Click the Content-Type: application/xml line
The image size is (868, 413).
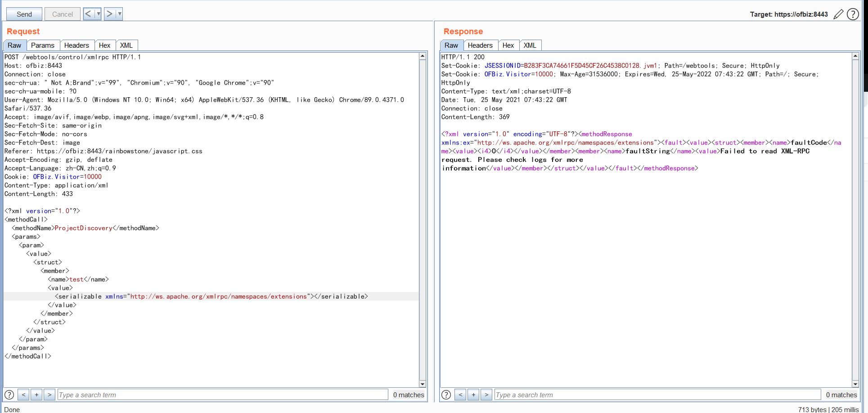click(56, 185)
